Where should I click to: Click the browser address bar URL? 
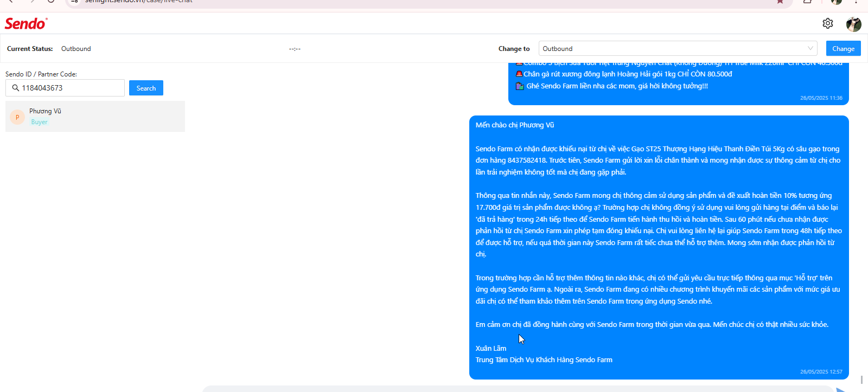139,2
